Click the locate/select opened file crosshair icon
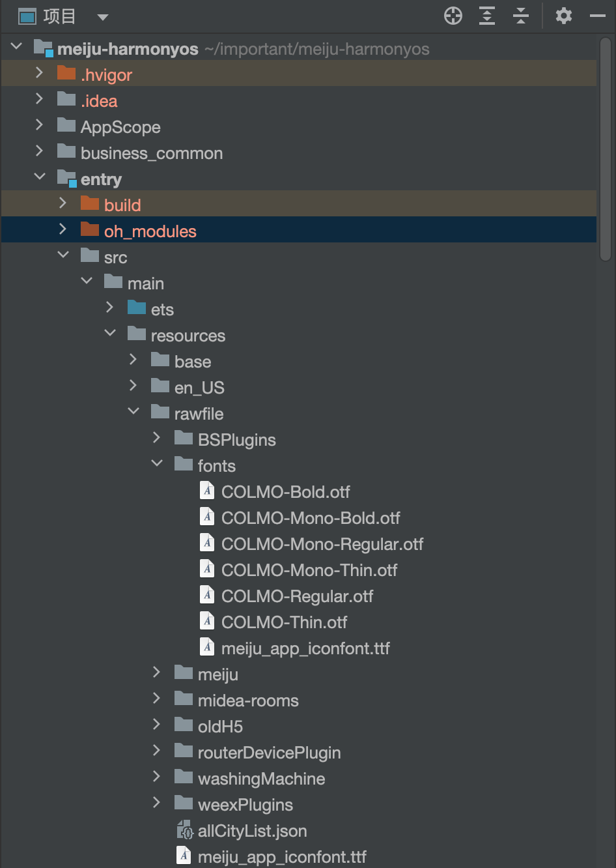Screen dimensions: 616x868 [x=453, y=16]
